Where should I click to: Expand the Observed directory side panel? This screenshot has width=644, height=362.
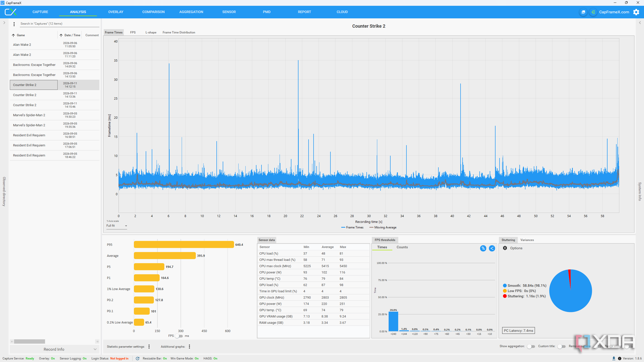[4, 23]
